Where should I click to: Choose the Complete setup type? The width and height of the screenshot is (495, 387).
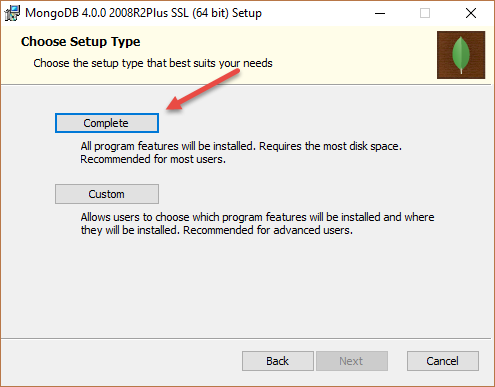107,123
